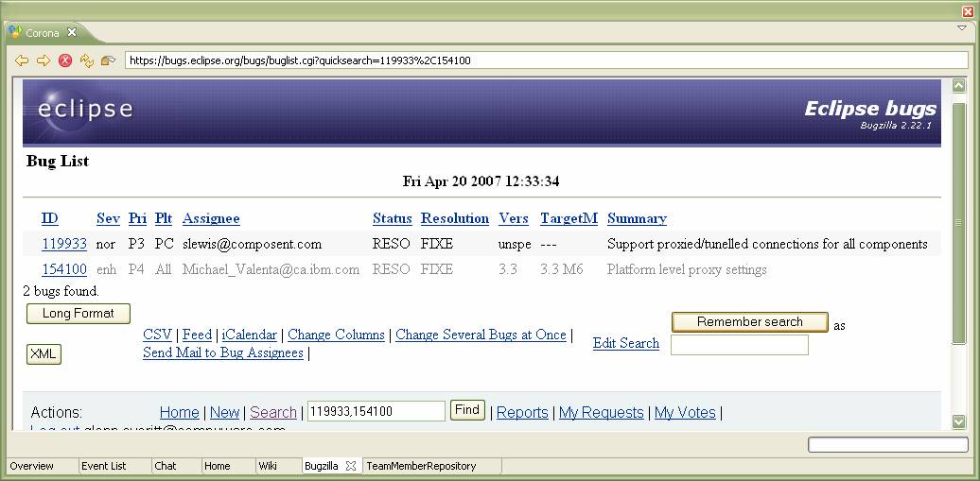
Task: Click the saved search name field
Action: [x=740, y=345]
